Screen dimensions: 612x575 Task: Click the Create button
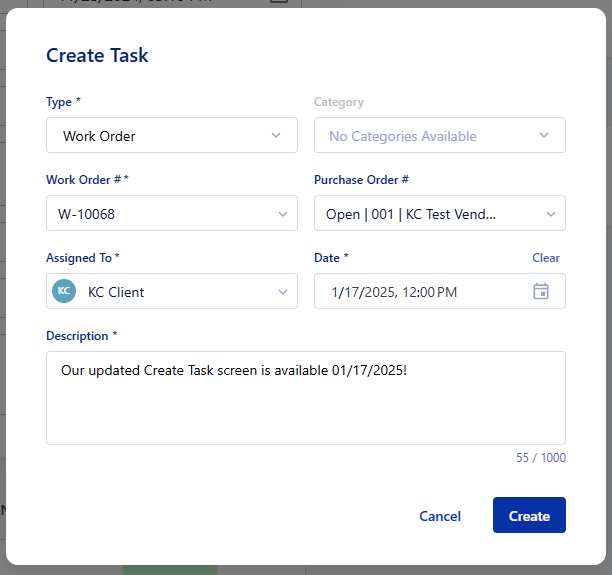point(529,515)
